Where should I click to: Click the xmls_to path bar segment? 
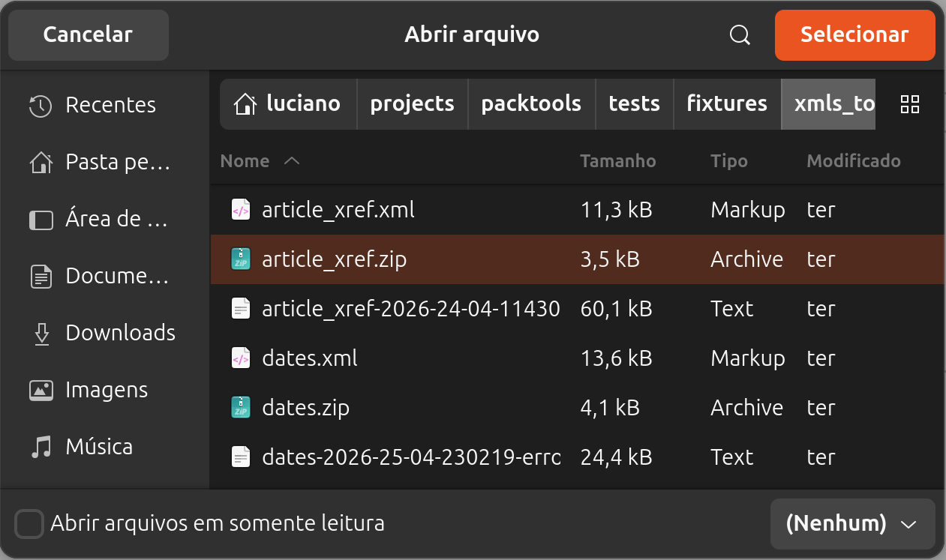click(828, 104)
